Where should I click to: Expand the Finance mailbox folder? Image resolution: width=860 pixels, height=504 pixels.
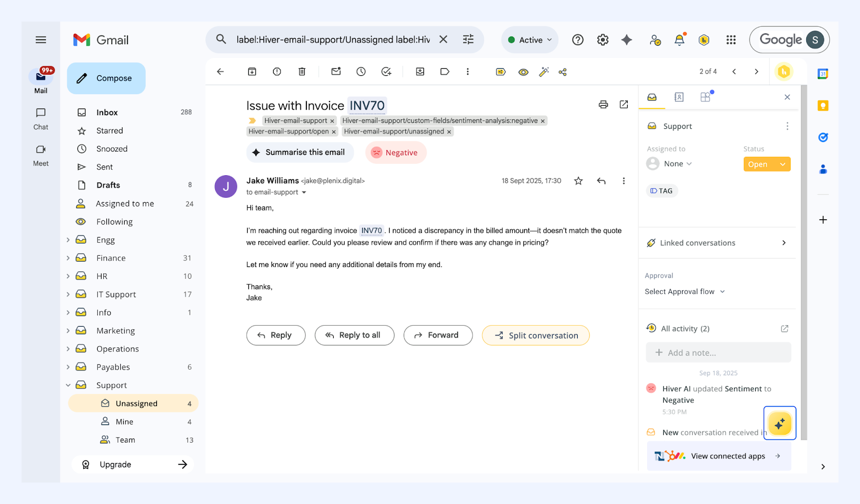pyautogui.click(x=68, y=258)
